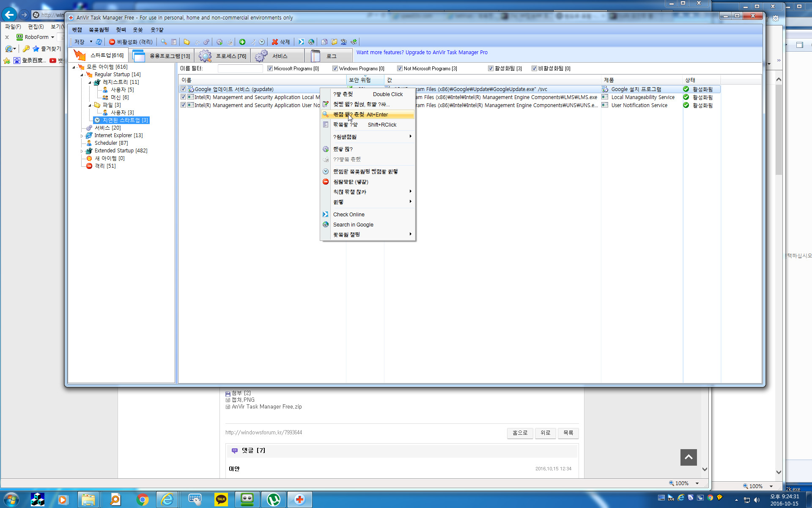Open Chrome from the Windows taskbar
Screen dimensions: 812x508
click(143, 500)
